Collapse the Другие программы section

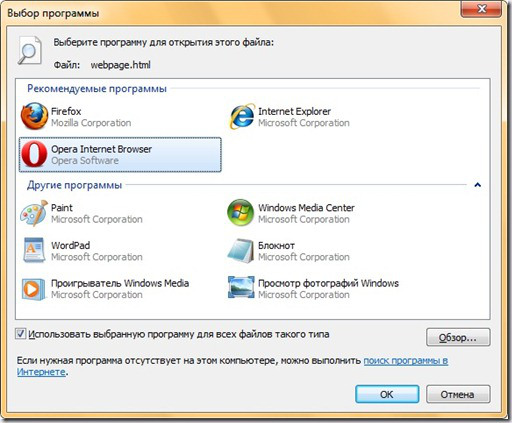tap(477, 185)
